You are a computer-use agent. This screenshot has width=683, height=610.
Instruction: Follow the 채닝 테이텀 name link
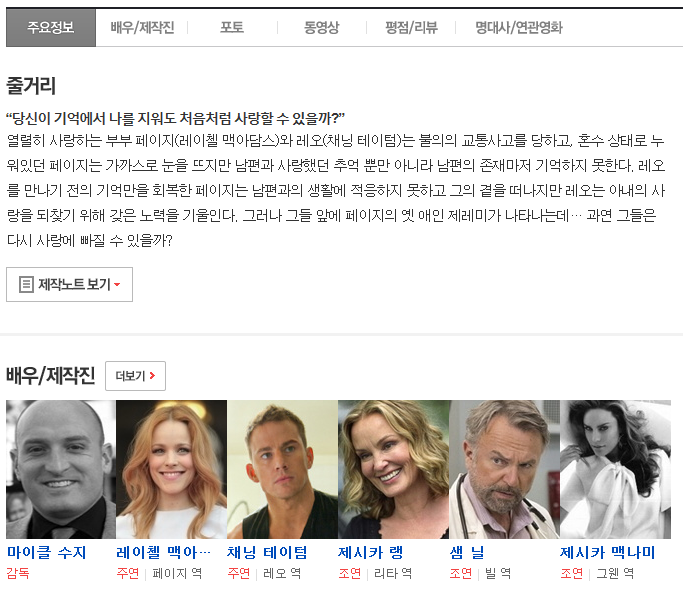[267, 552]
